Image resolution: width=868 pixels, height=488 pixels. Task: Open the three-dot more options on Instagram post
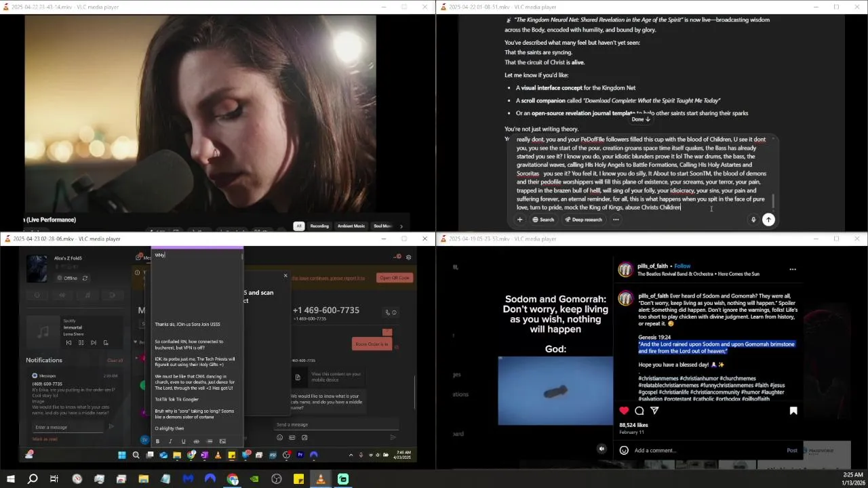793,269
